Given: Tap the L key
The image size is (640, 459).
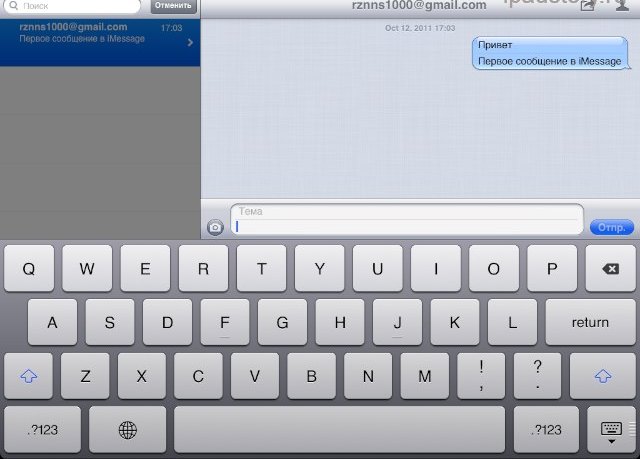Looking at the screenshot, I should [x=512, y=322].
